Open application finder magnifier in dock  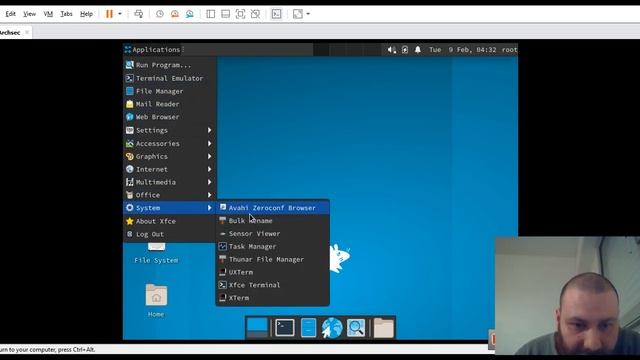(356, 327)
